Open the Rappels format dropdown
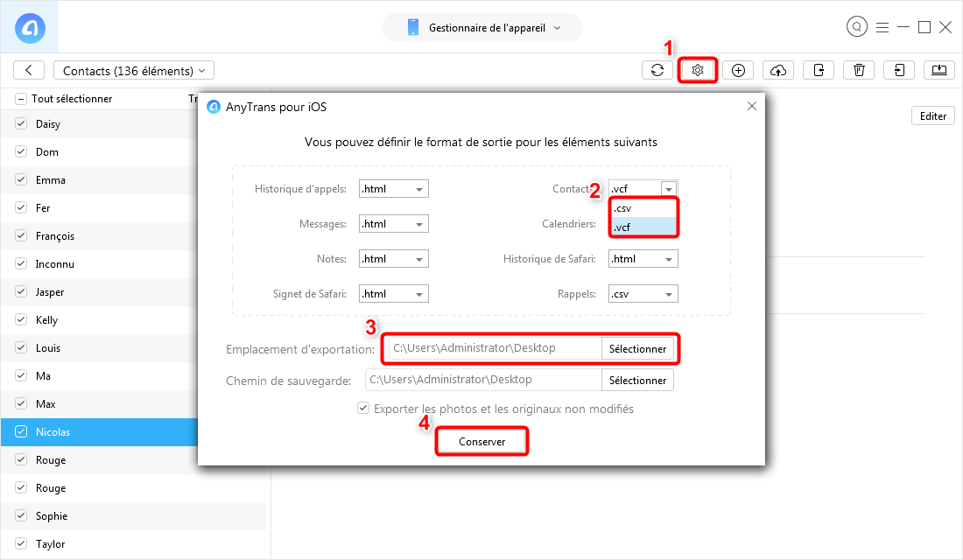The height and width of the screenshot is (560, 963). click(x=643, y=293)
